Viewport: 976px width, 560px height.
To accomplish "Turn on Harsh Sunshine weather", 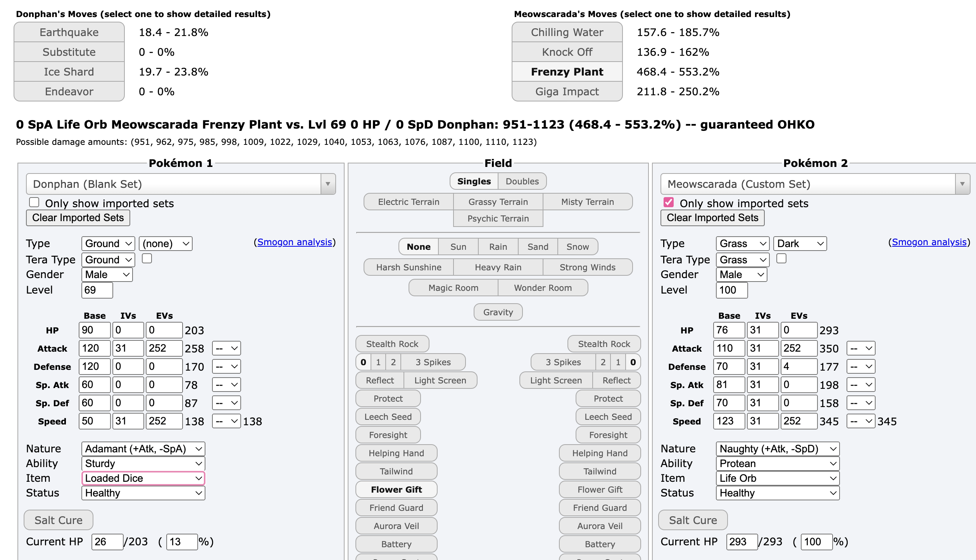I will coord(409,267).
